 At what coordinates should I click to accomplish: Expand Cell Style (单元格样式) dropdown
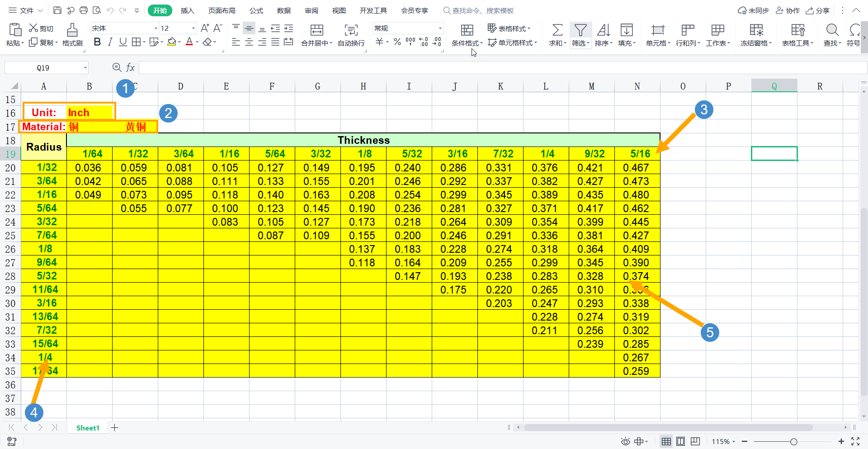(536, 43)
